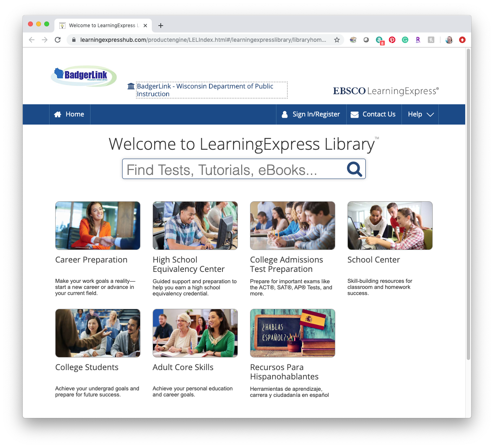Open the Grammarly extension icon

(405, 40)
